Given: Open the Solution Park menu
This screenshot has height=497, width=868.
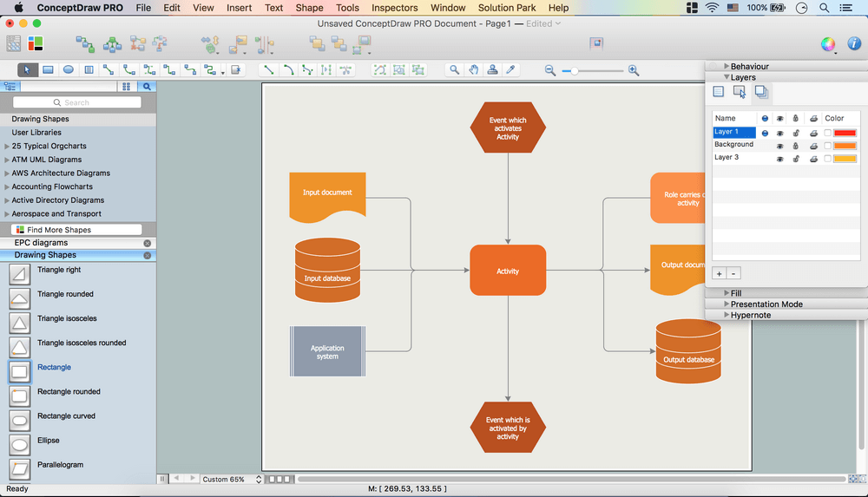Looking at the screenshot, I should click(507, 8).
